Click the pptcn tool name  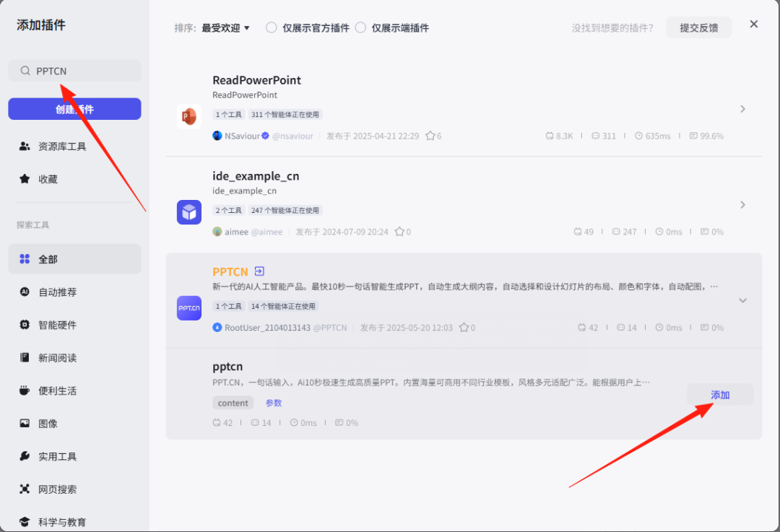[x=227, y=367]
